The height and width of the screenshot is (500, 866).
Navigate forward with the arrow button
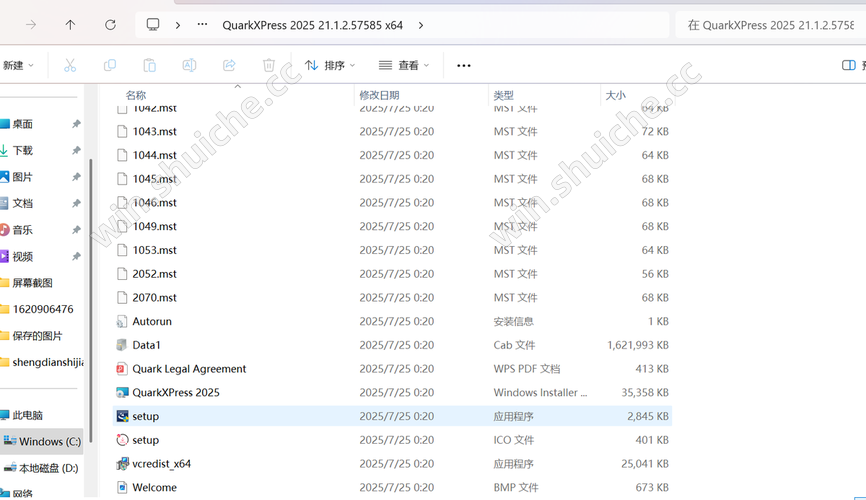31,25
